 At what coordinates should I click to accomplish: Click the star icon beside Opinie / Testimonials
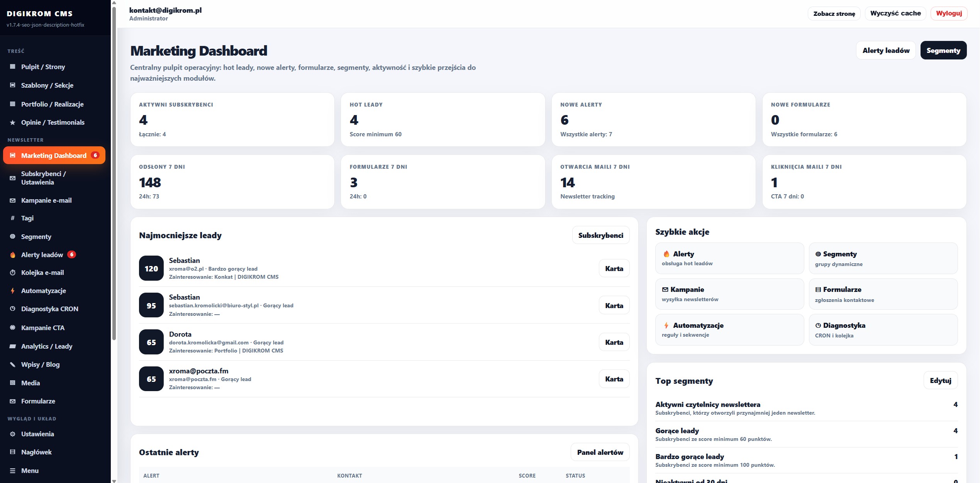pyautogui.click(x=13, y=122)
